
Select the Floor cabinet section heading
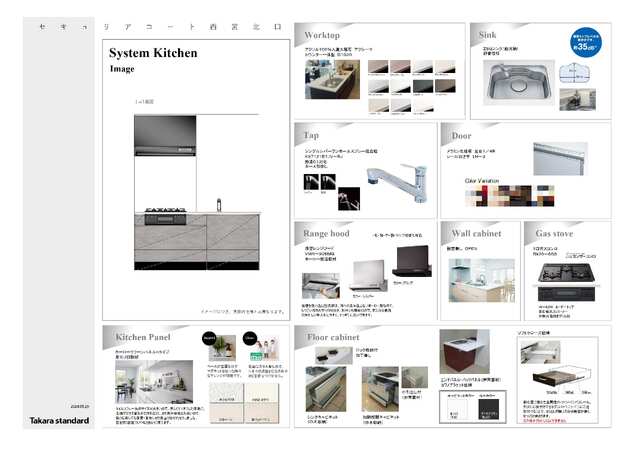[x=333, y=338]
